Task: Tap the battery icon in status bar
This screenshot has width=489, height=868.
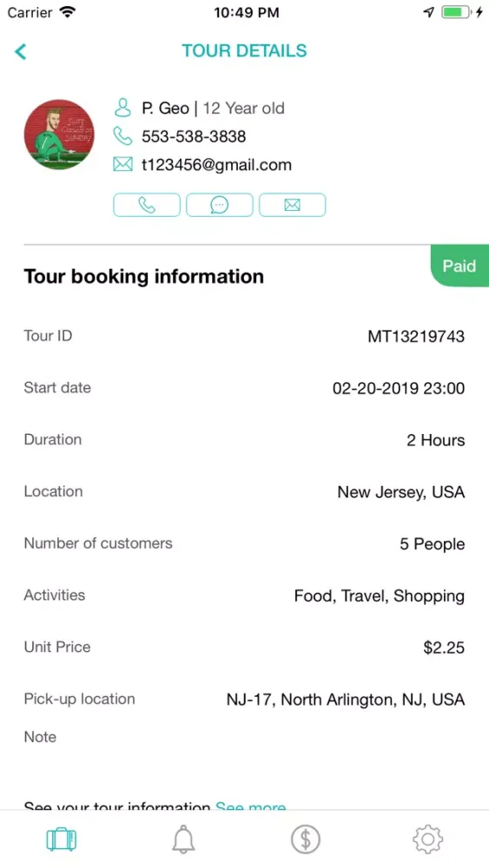Action: point(456,12)
